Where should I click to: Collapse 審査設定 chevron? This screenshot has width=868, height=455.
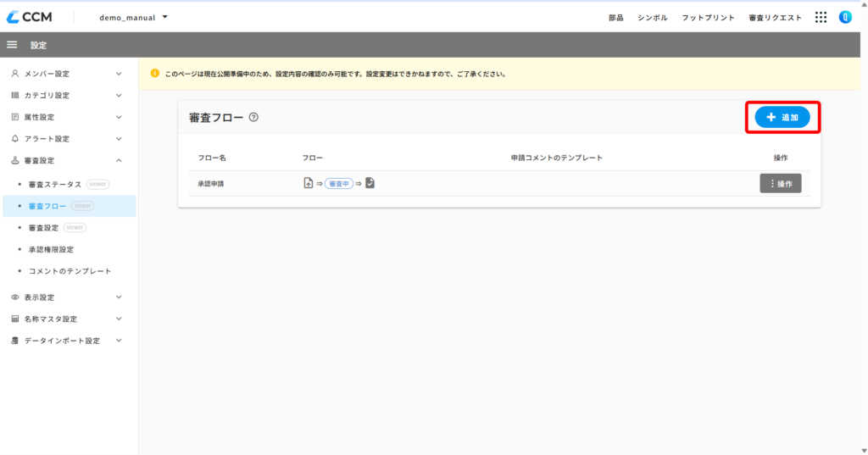[119, 160]
